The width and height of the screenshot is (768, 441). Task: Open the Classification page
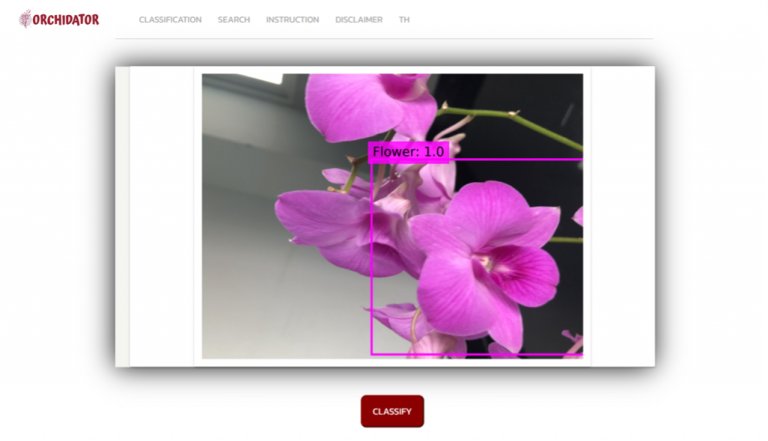coord(170,20)
